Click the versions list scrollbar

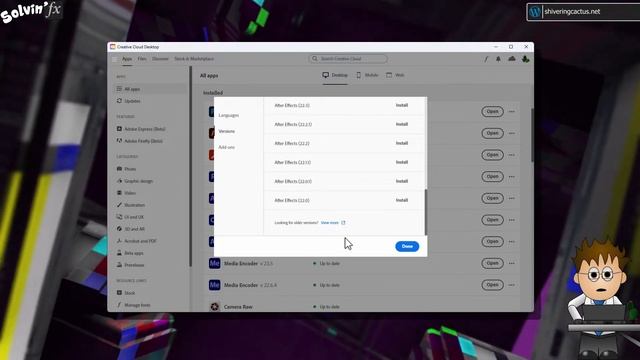tap(426, 212)
